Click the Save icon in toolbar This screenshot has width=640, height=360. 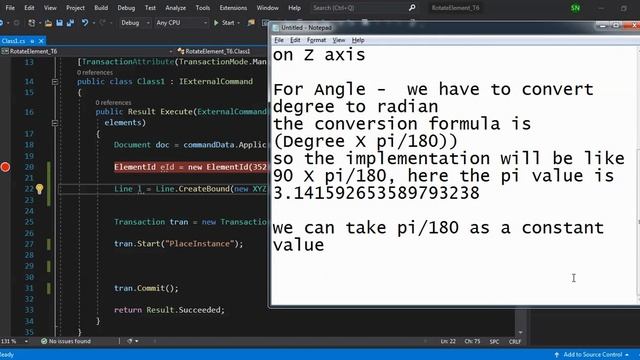pos(60,23)
